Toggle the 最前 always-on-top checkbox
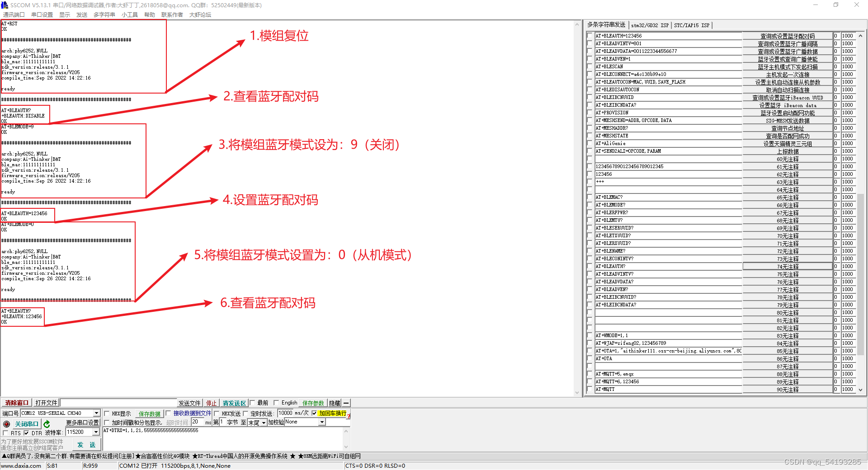868x470 pixels. [253, 403]
